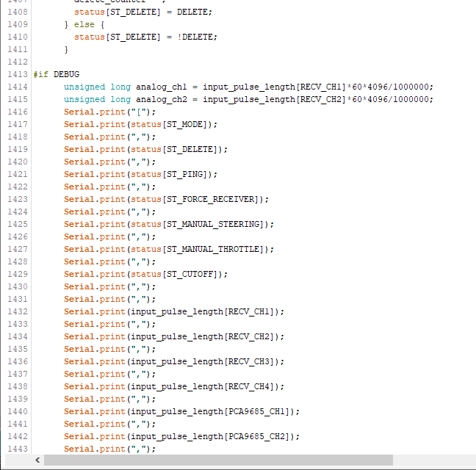The image size is (476, 470).
Task: Click the input_pulse_length[PCA9685_CH2] print line
Action: [x=181, y=436]
